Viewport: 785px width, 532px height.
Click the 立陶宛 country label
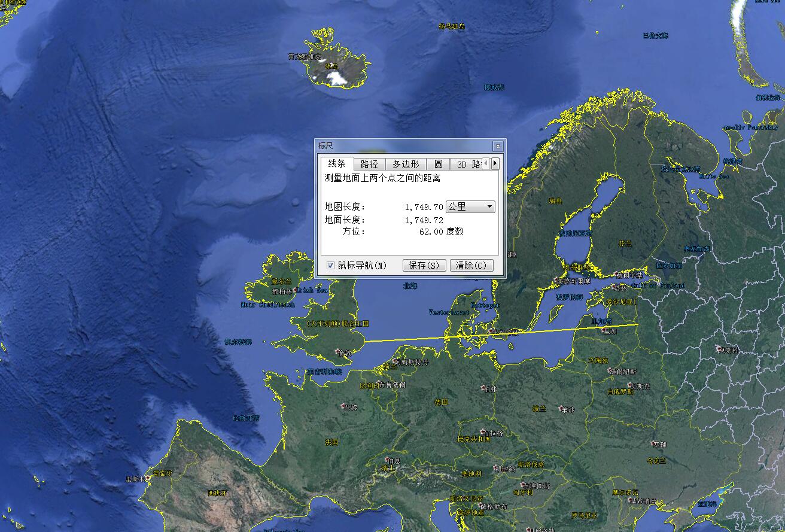(598, 360)
